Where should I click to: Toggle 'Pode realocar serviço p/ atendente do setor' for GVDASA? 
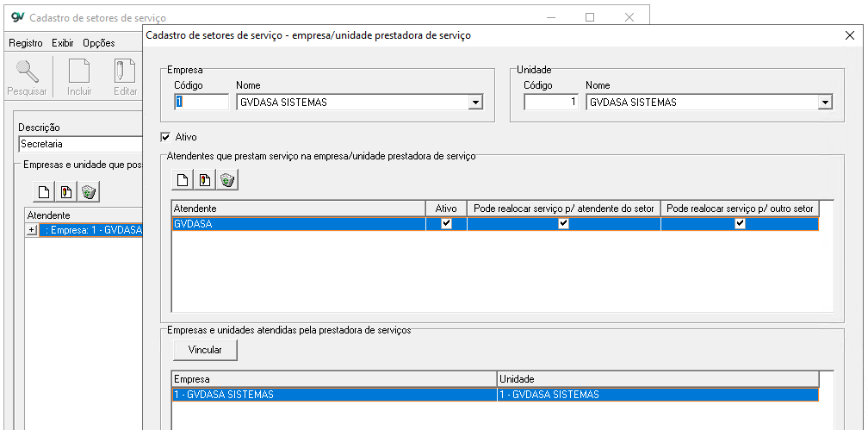tap(563, 224)
